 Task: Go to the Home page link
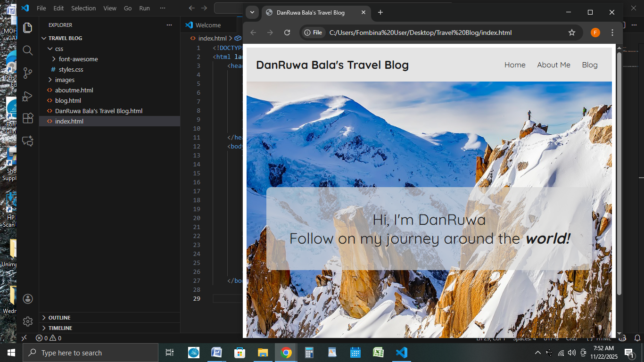point(515,65)
